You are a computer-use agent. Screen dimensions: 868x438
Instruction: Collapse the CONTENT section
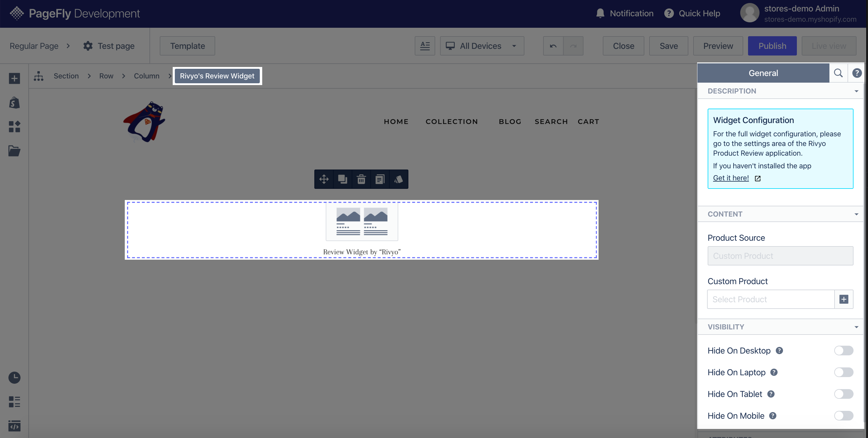click(780, 214)
